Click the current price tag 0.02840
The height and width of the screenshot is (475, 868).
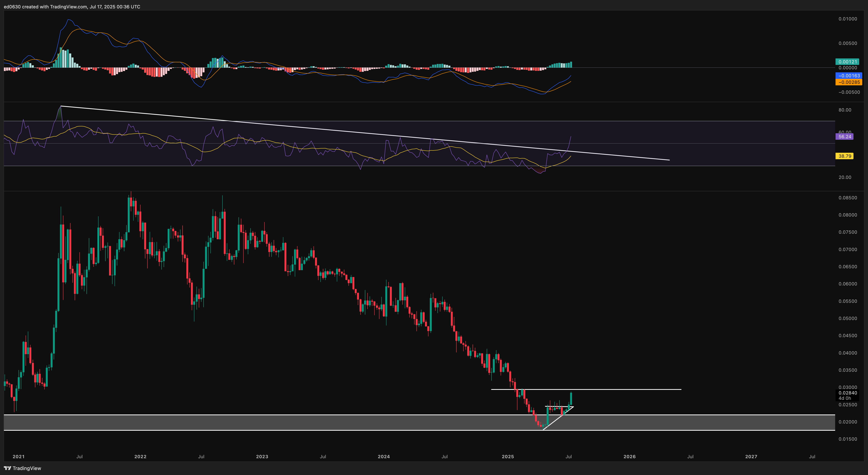coord(847,393)
